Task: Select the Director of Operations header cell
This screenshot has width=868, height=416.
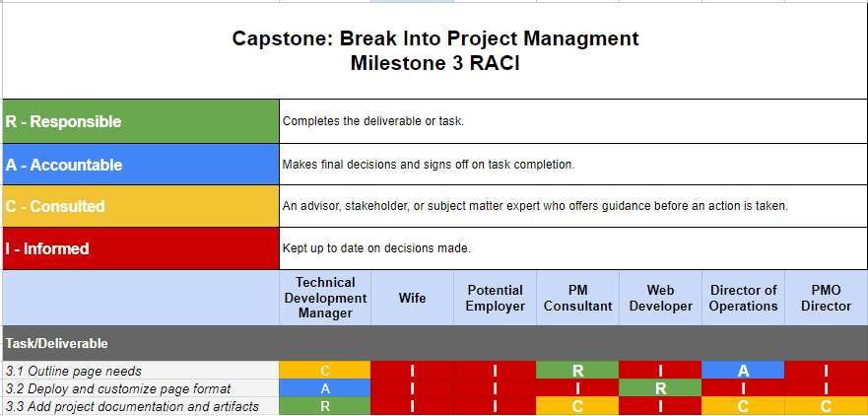Action: pos(743,298)
